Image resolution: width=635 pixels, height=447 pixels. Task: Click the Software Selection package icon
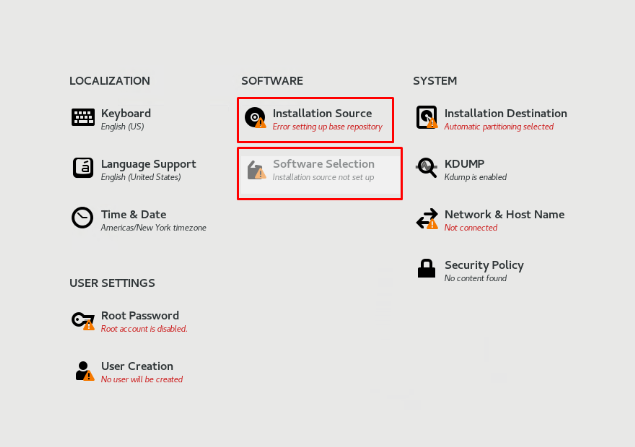click(x=256, y=170)
